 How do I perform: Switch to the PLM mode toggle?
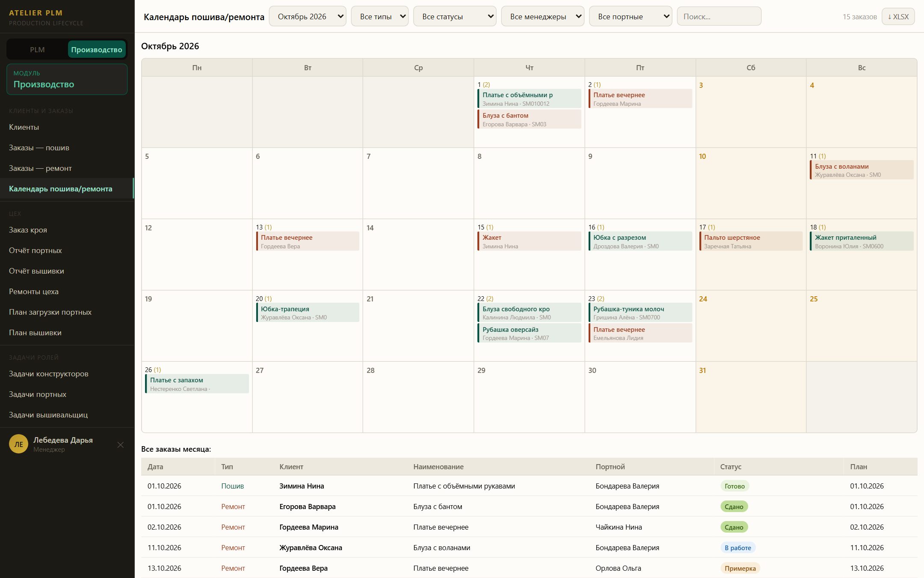tap(37, 50)
